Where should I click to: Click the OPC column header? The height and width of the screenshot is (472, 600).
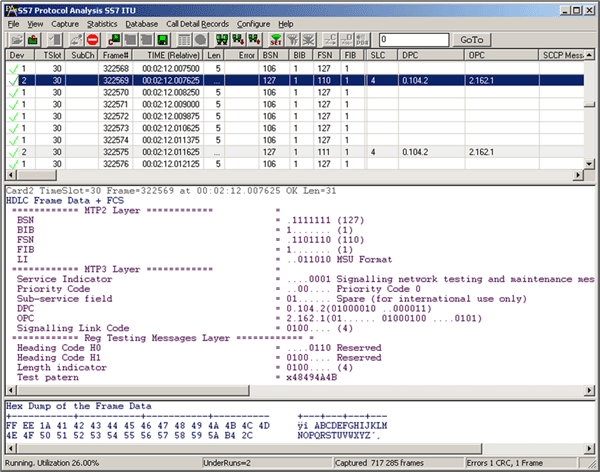point(502,55)
